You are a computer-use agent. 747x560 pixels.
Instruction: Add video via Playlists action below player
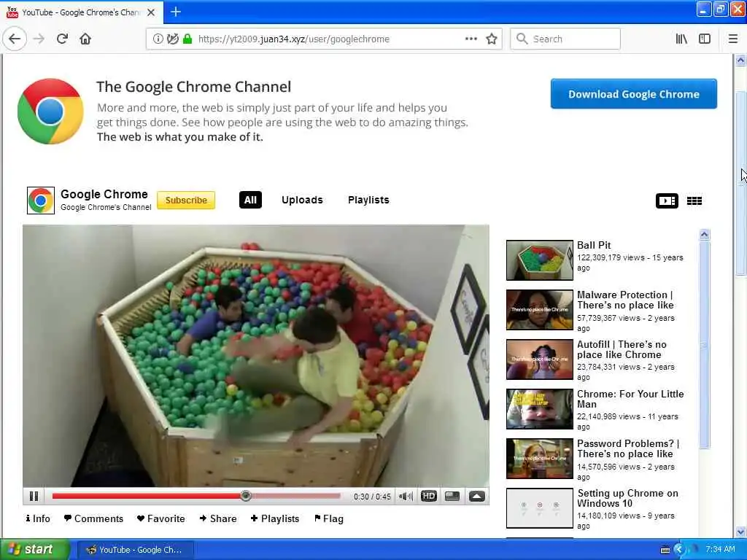point(275,518)
